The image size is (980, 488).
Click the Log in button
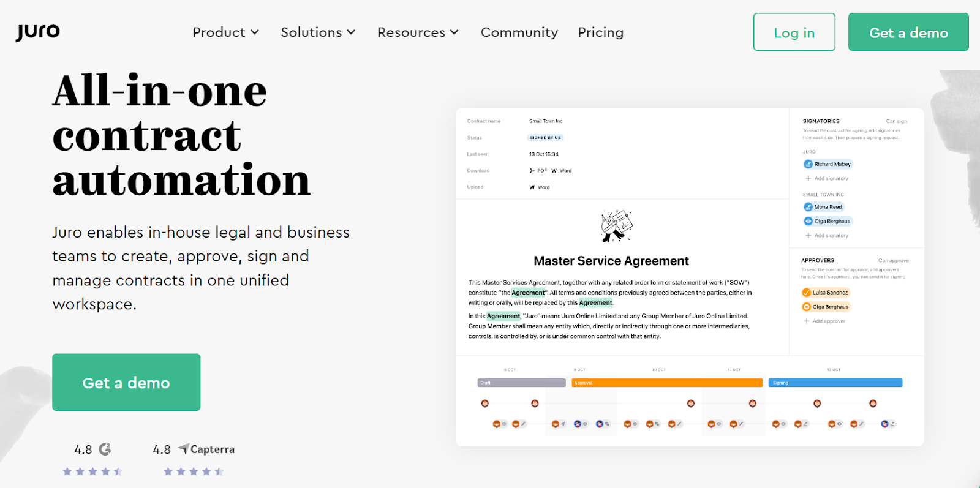(794, 32)
